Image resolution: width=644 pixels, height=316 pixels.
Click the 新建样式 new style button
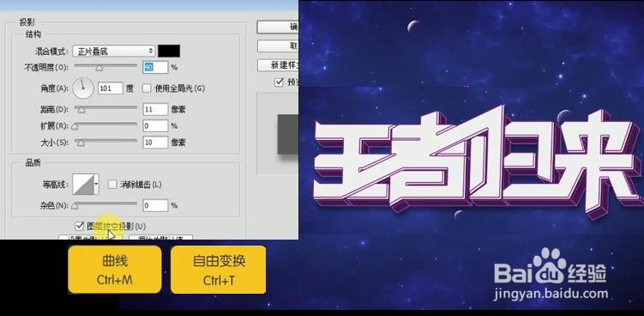pos(277,65)
